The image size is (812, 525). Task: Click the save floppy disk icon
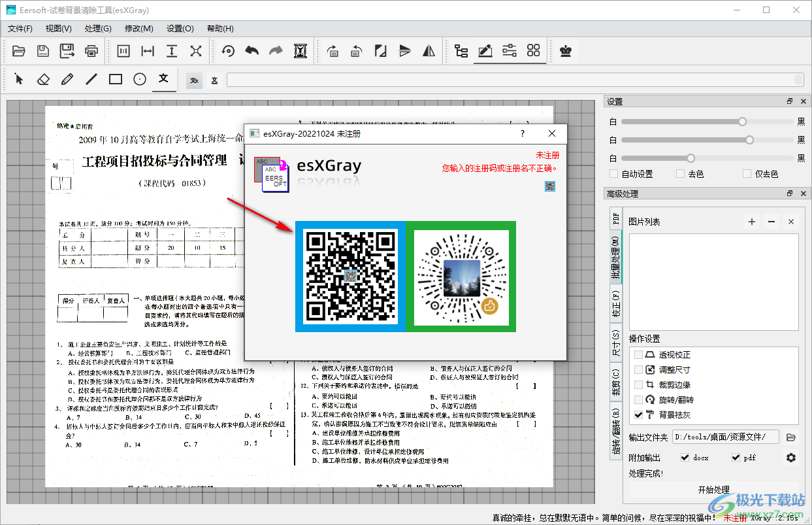pyautogui.click(x=43, y=50)
